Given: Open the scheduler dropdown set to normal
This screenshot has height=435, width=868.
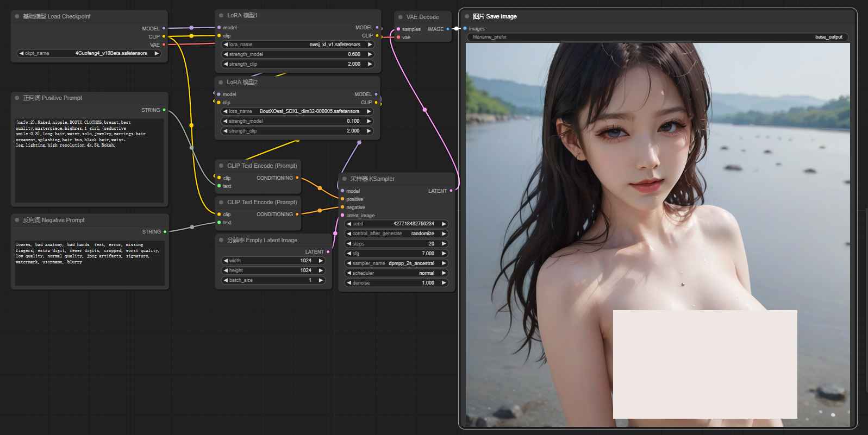Looking at the screenshot, I should coord(396,273).
